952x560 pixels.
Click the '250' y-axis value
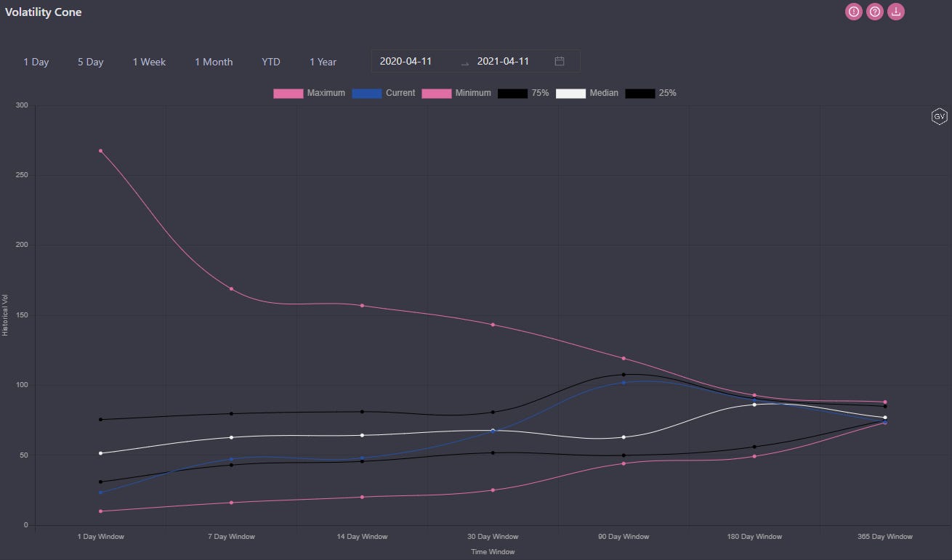pos(21,175)
